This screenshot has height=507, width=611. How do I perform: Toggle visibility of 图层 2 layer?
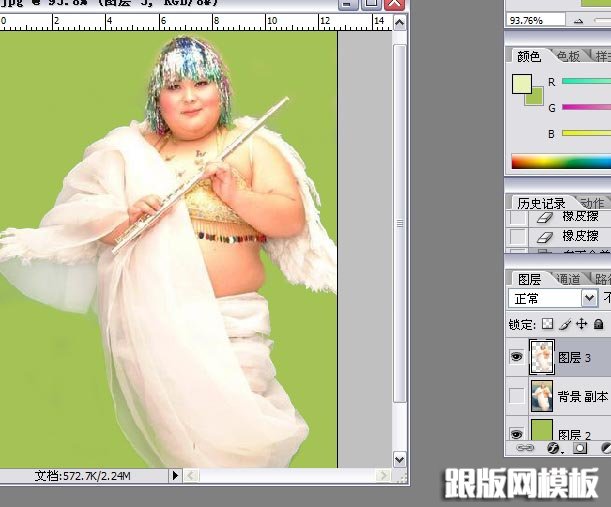516,433
